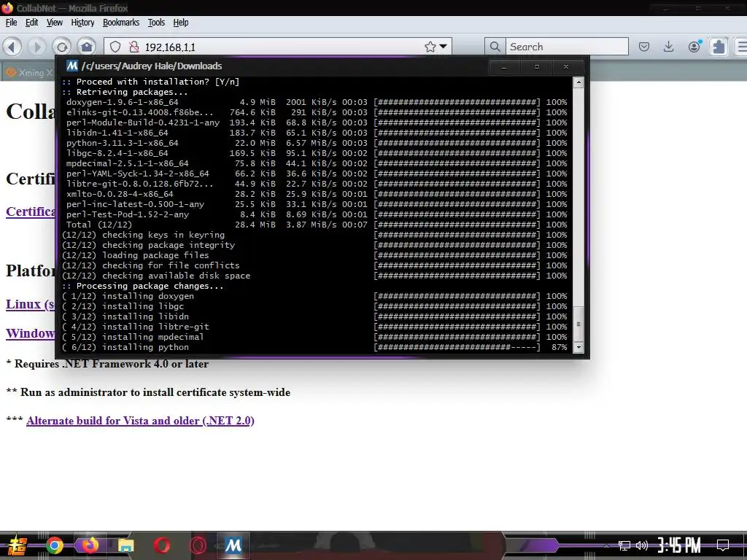Click the 'Total (12/12)' line in terminal
The width and height of the screenshot is (747, 560).
pyautogui.click(x=314, y=225)
